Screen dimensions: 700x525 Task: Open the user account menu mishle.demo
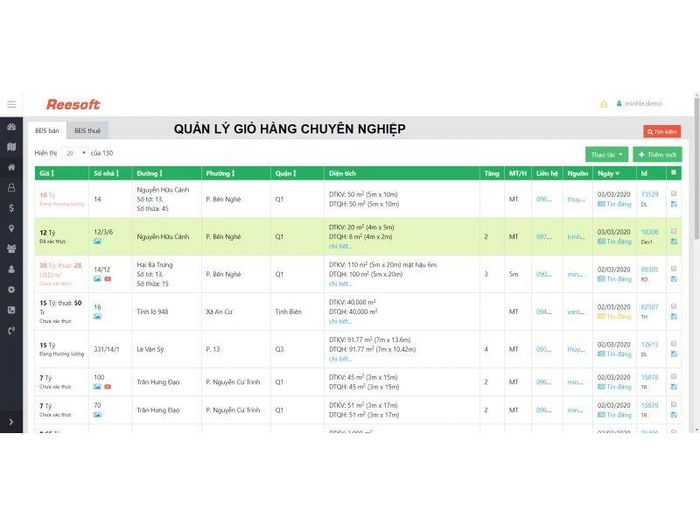pyautogui.click(x=639, y=104)
